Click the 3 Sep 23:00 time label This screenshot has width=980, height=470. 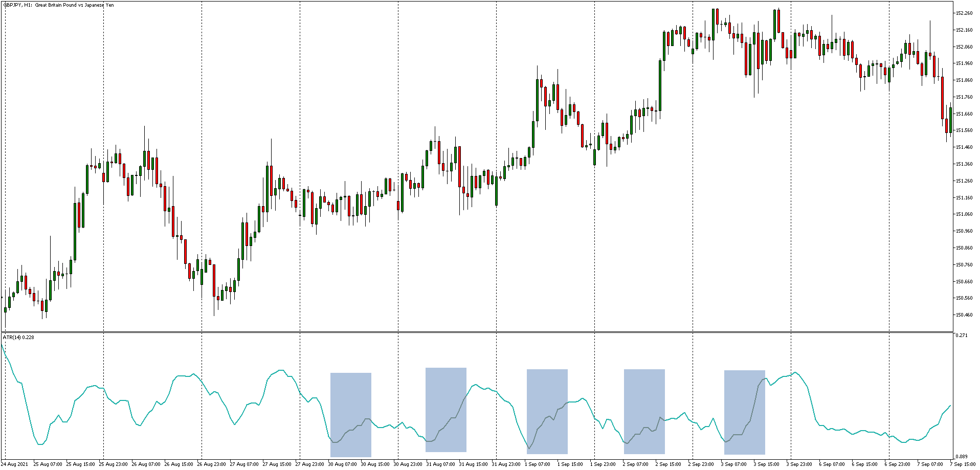tap(799, 464)
